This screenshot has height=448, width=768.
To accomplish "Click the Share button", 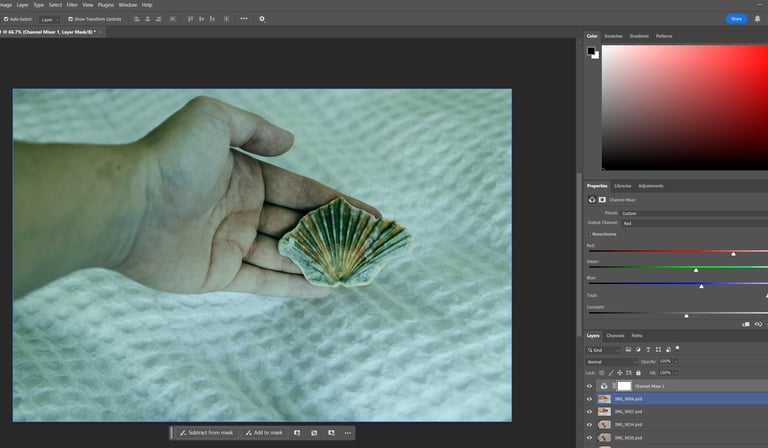I will (736, 18).
